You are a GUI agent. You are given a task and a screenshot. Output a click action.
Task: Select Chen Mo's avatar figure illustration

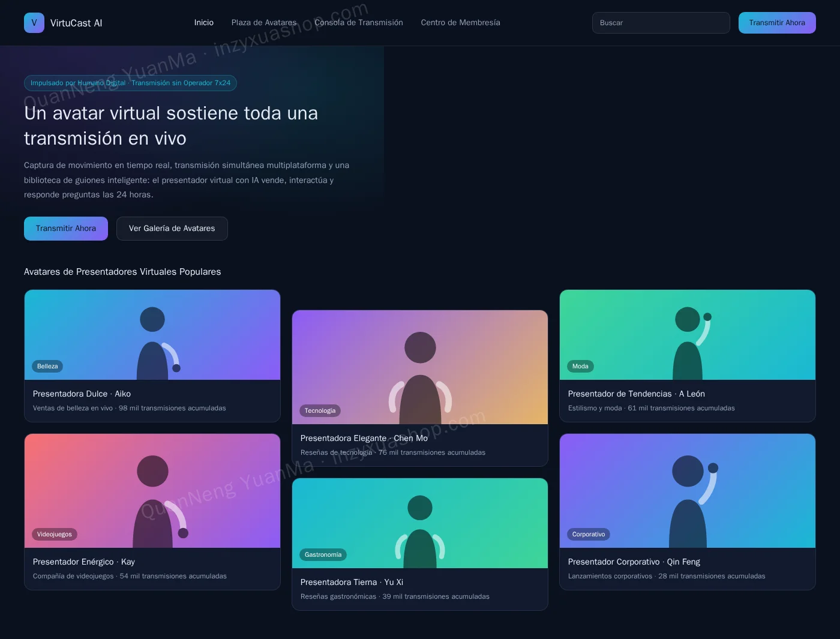[420, 378]
